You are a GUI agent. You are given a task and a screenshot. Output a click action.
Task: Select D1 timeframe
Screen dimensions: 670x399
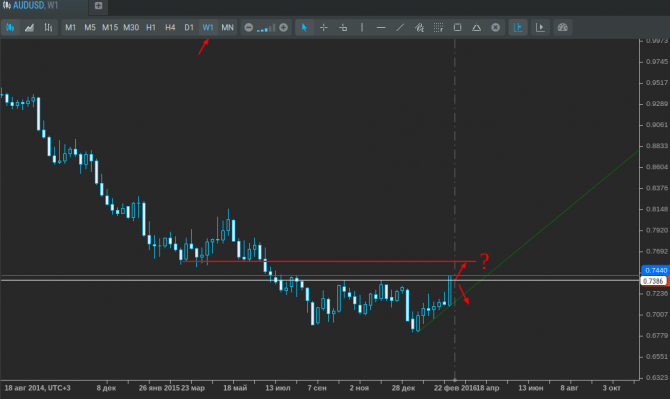189,28
